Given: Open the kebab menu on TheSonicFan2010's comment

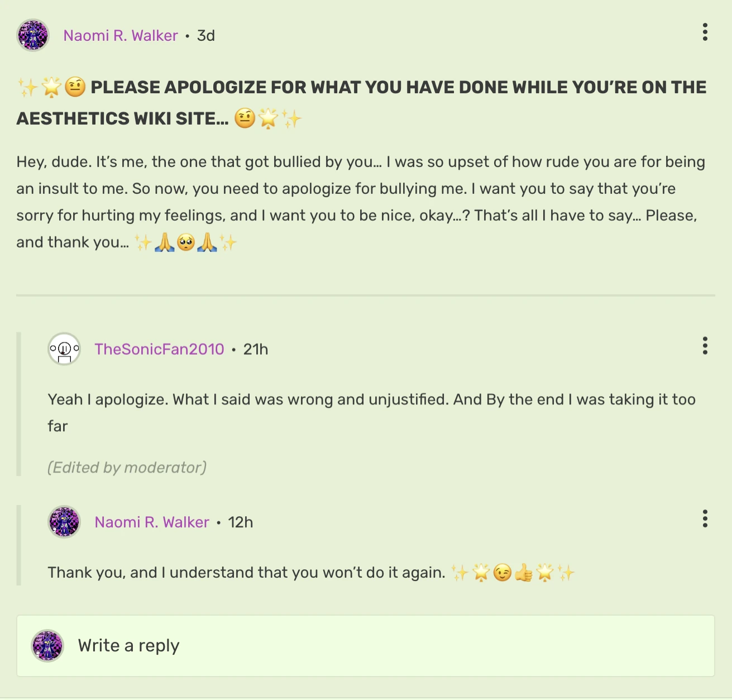Looking at the screenshot, I should coord(706,346).
